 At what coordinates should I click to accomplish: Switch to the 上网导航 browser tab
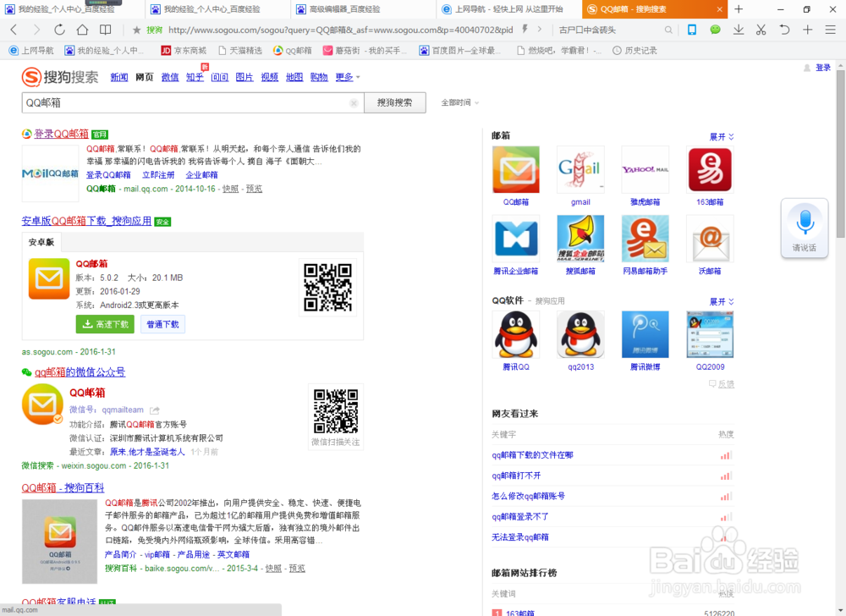tap(508, 9)
